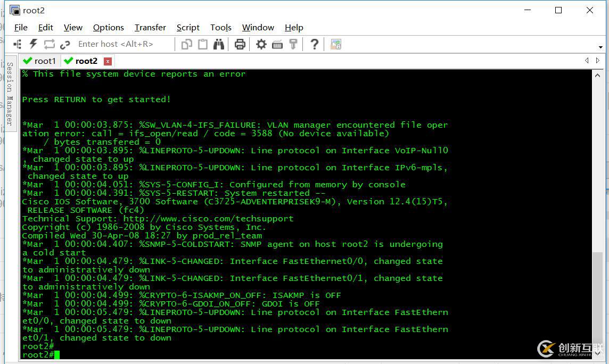609x364 pixels.
Task: Click the Paste clipboard icon
Action: click(x=203, y=44)
